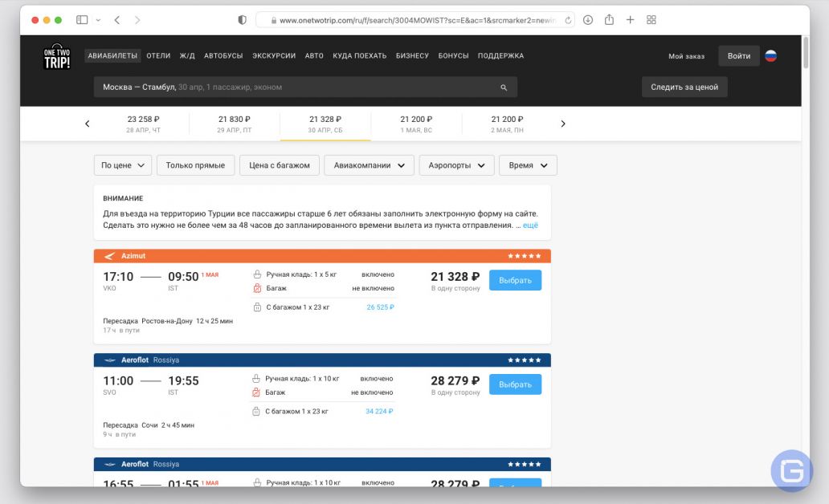Open the 'Авиабилеты' menu item

tap(112, 55)
